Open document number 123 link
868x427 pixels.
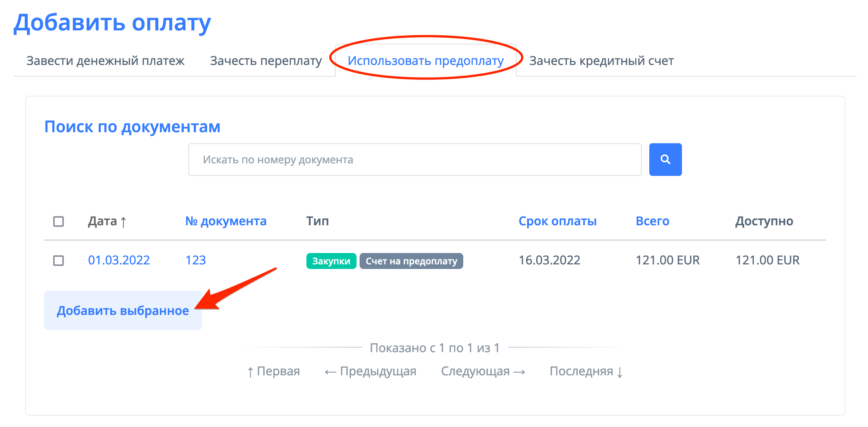195,260
